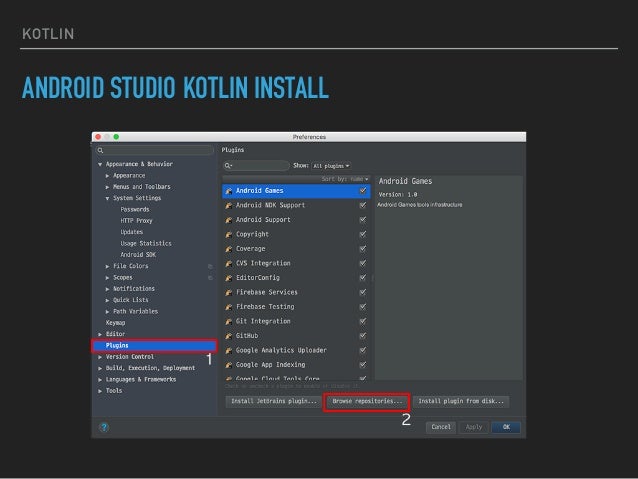Click the settings sidebar search magnifier icon
Viewport: 638px width, 479px height.
(x=101, y=150)
